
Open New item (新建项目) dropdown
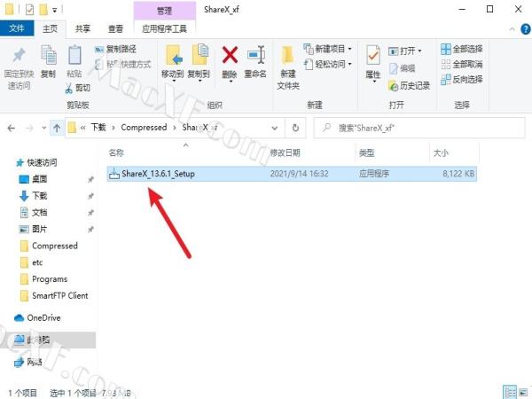pyautogui.click(x=328, y=49)
